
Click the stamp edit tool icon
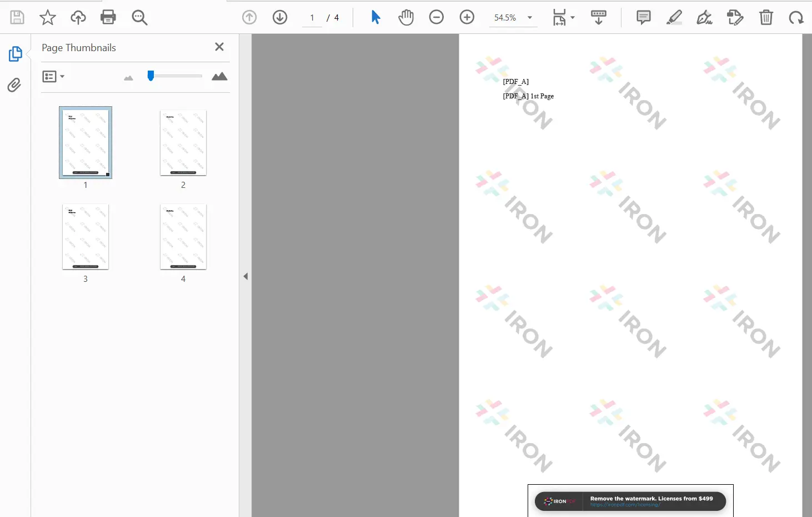coord(735,17)
